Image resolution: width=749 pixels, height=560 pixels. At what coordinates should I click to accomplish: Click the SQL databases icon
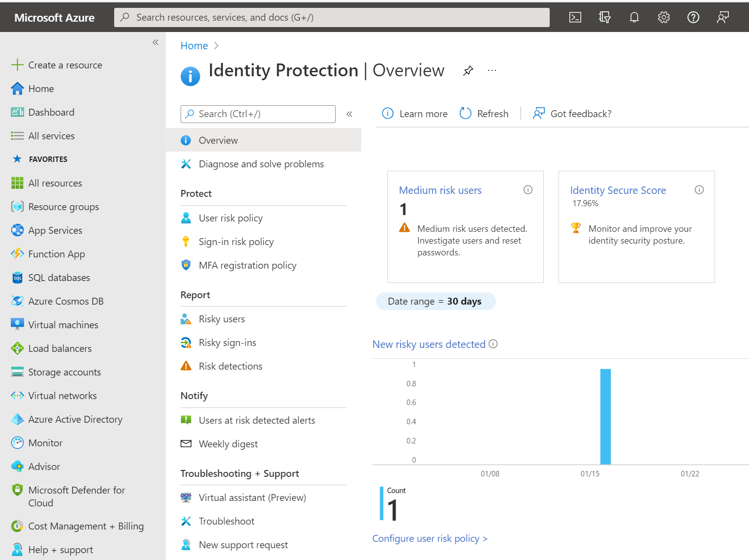(x=17, y=277)
